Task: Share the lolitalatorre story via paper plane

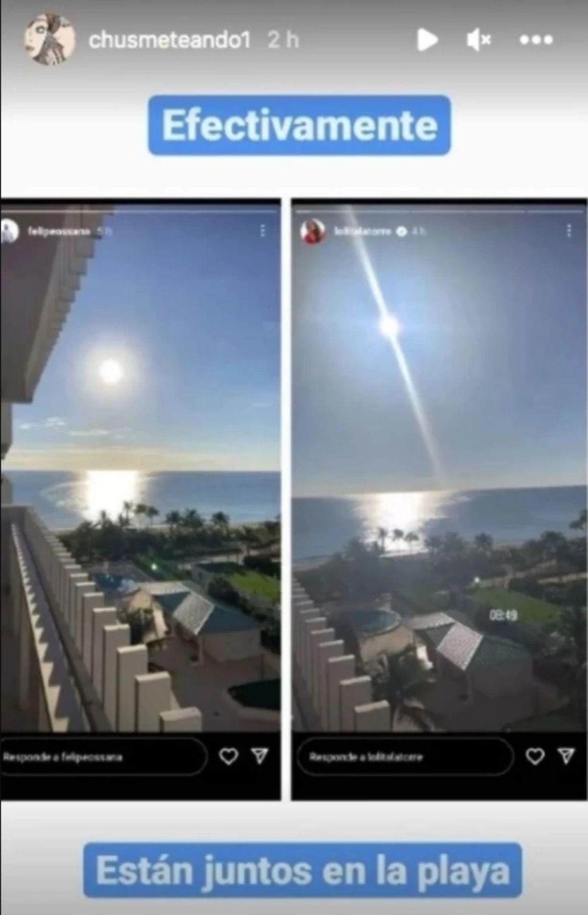Action: click(x=566, y=757)
